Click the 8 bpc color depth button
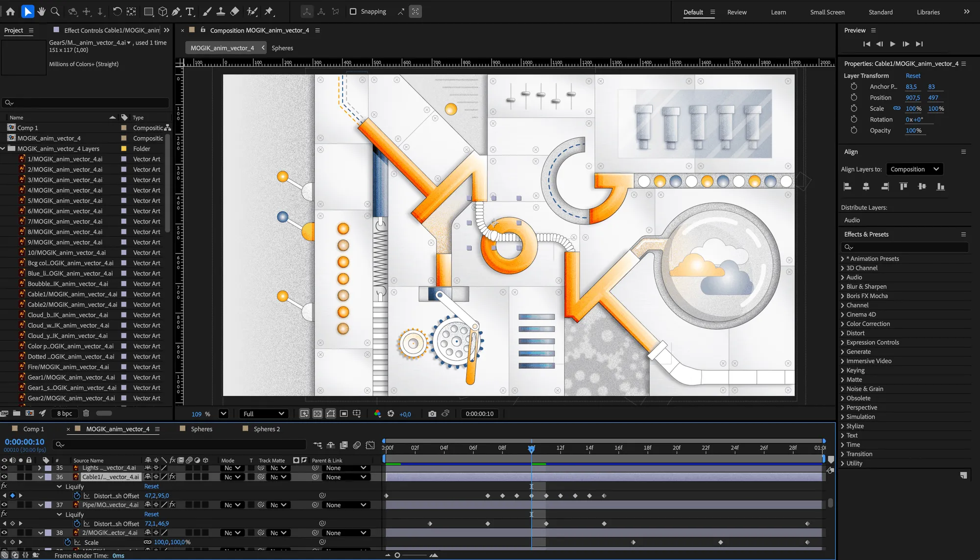Viewport: 980px width, 560px height. (65, 413)
